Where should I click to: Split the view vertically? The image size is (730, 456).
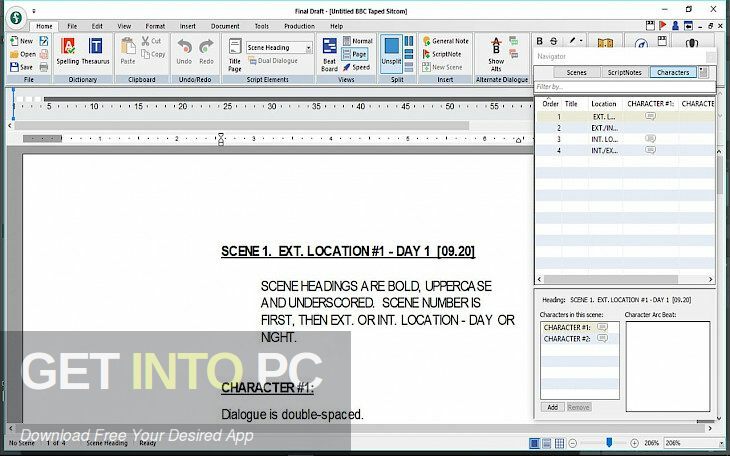point(409,41)
